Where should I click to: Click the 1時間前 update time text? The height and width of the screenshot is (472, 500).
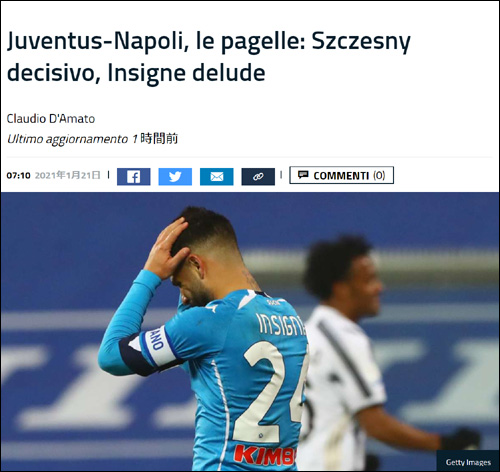(155, 139)
